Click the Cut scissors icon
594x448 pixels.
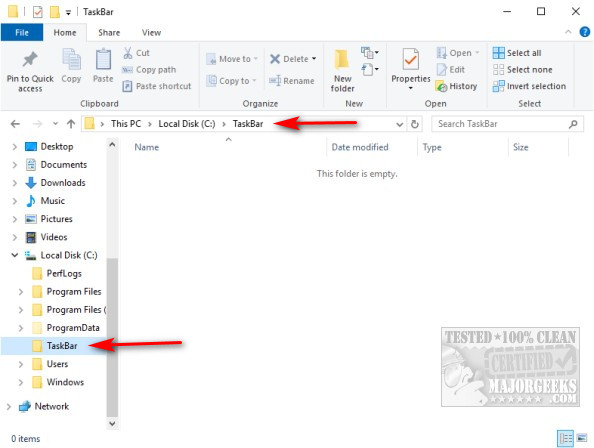(128, 53)
